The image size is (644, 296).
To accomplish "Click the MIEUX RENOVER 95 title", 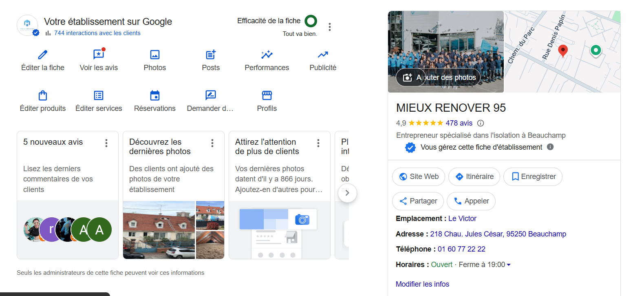I will pos(451,108).
